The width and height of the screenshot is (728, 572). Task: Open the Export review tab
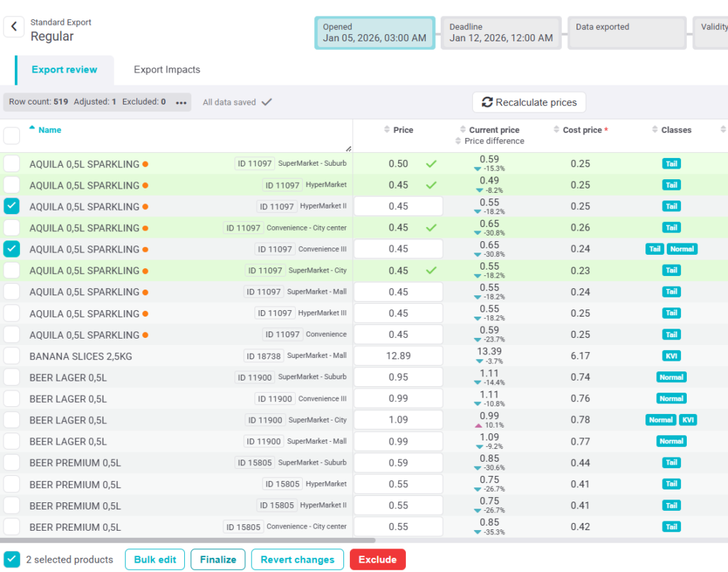coord(64,70)
